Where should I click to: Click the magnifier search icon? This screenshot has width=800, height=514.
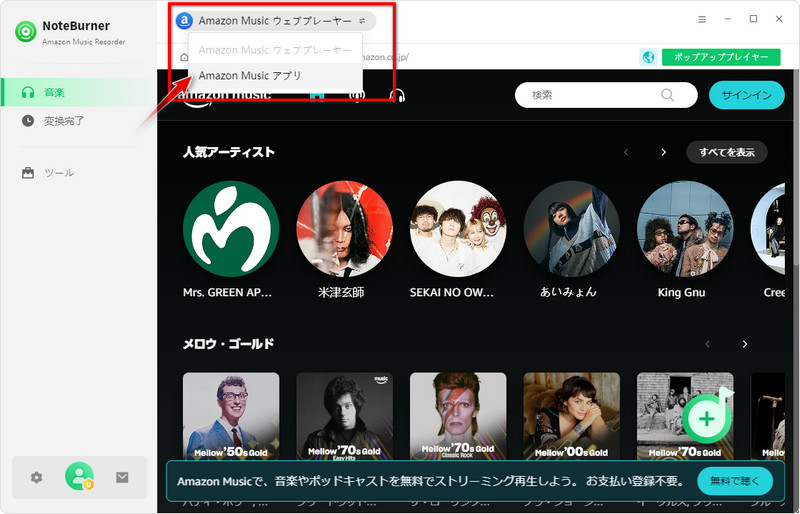[667, 95]
